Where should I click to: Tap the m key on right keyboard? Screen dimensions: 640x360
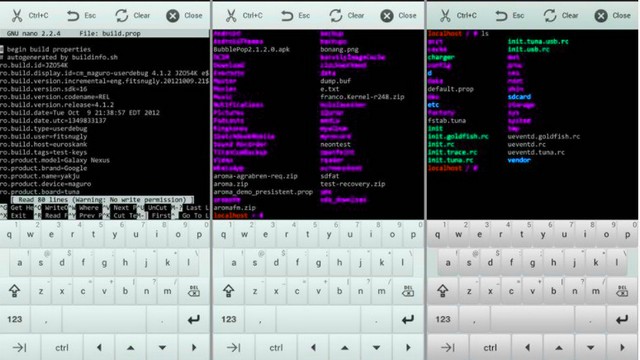[x=596, y=291]
